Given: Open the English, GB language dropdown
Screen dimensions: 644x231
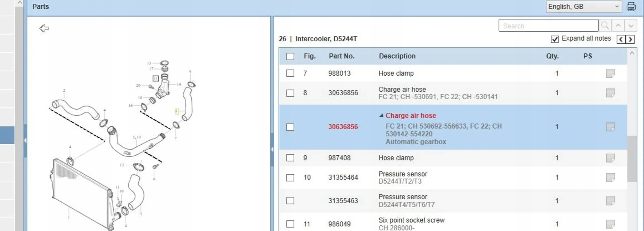Looking at the screenshot, I should tap(584, 7).
